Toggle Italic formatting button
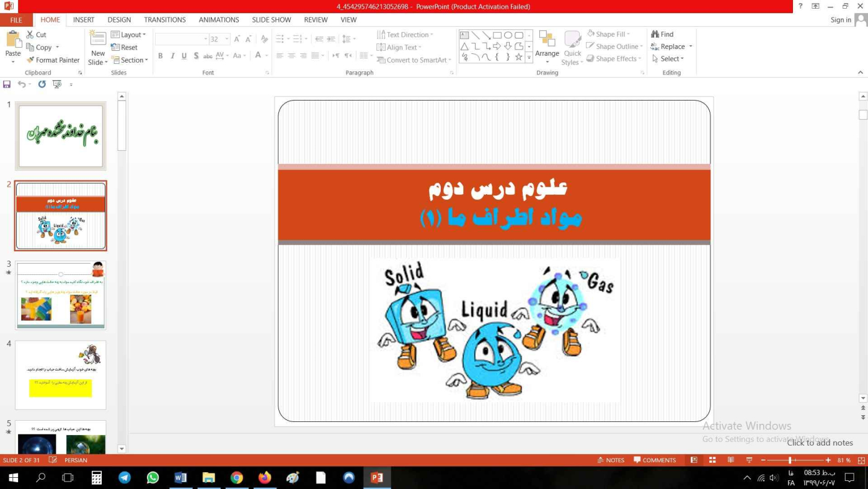The image size is (868, 489). coord(172,56)
